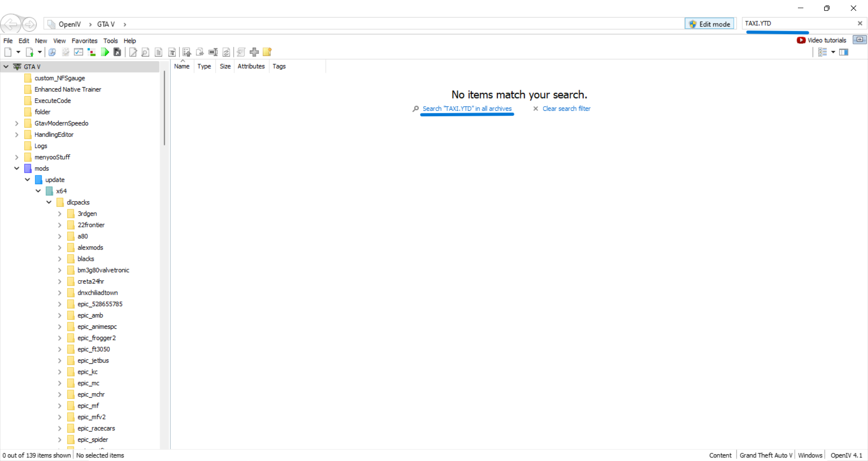The width and height of the screenshot is (868, 461).
Task: Collapse the update archive node
Action: [28, 179]
